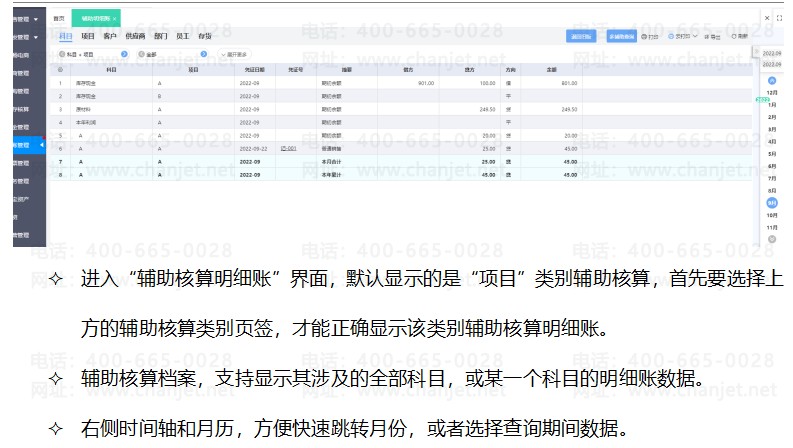Jump to 11月 on timeline
The width and height of the screenshot is (793, 448).
tap(772, 228)
